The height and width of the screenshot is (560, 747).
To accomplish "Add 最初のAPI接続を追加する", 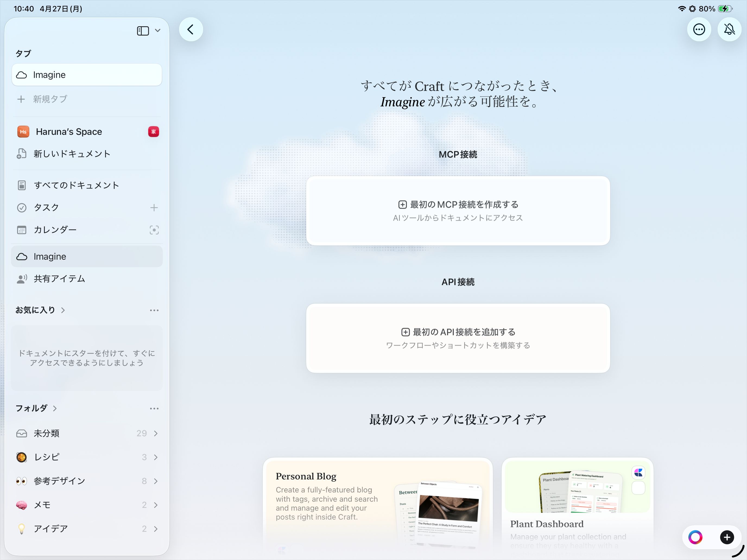I will [x=458, y=338].
